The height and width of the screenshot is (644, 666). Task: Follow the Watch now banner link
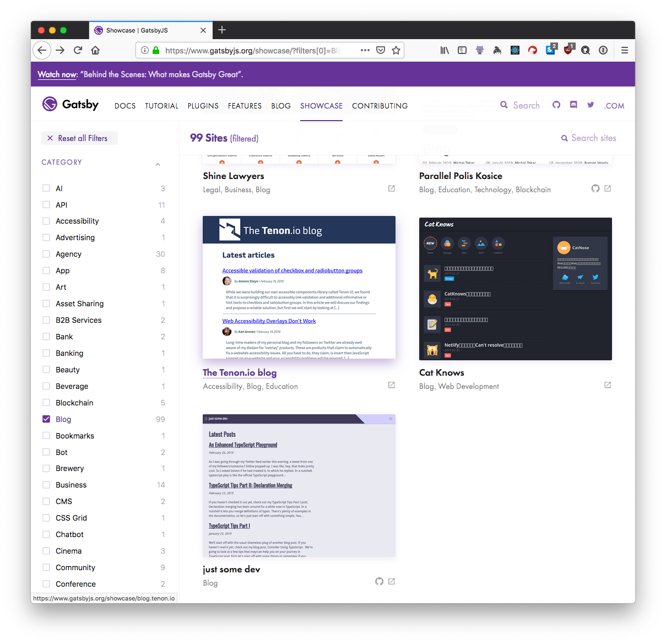point(57,74)
